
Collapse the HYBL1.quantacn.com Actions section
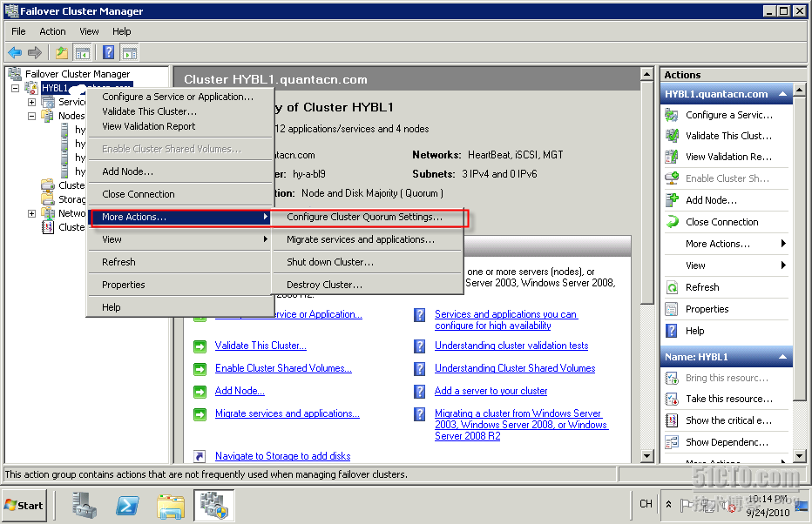(782, 94)
